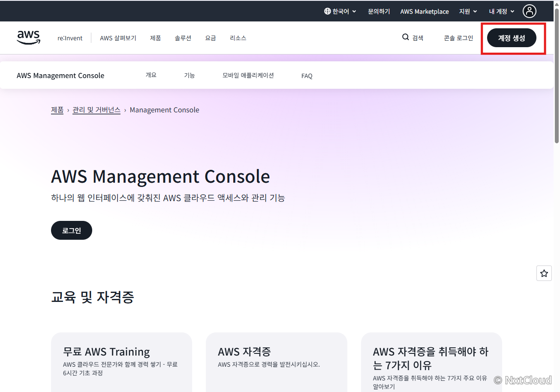The image size is (560, 392).
Task: Switch to the FAQ tab
Action: pos(307,76)
